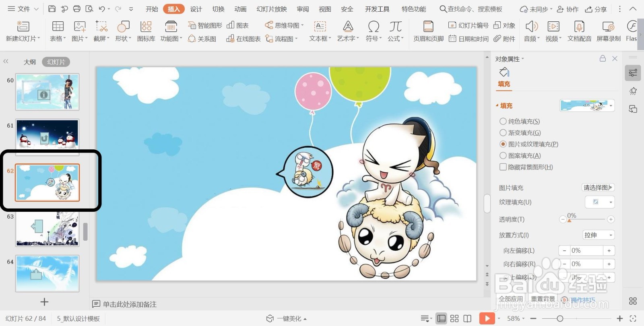Open the Review (审阅) ribbon tab
Viewport: 644px width, 326px height.
(303, 9)
